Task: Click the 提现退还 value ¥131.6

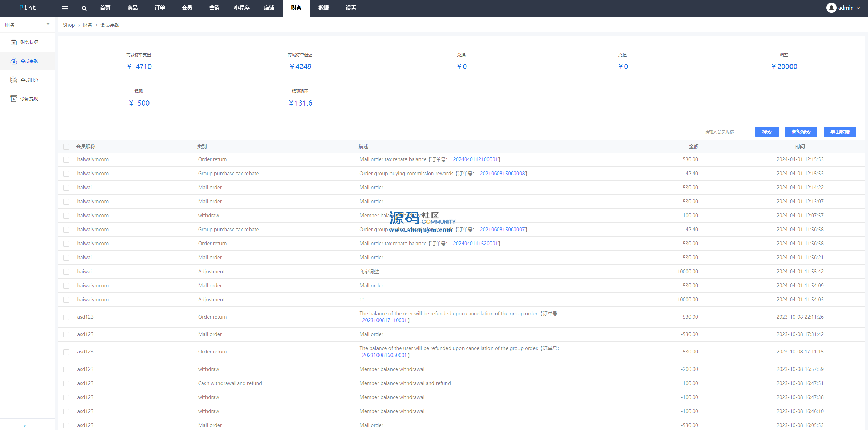Action: point(300,103)
